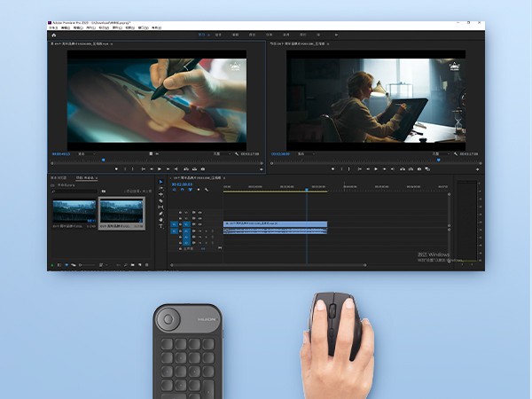The width and height of the screenshot is (532, 399).
Task: Switch to Media Browser panel tab
Action: tap(59, 178)
